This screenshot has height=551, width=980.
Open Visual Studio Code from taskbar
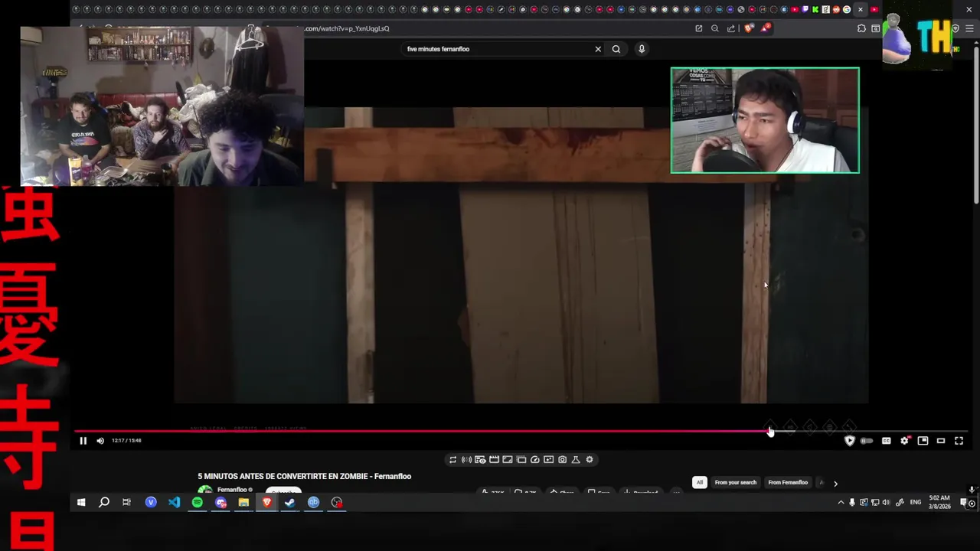point(174,502)
